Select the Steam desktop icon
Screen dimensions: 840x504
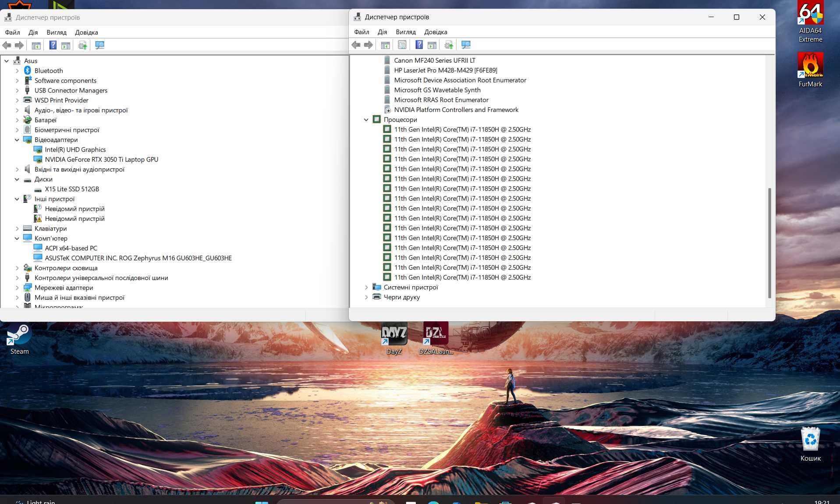pos(19,339)
